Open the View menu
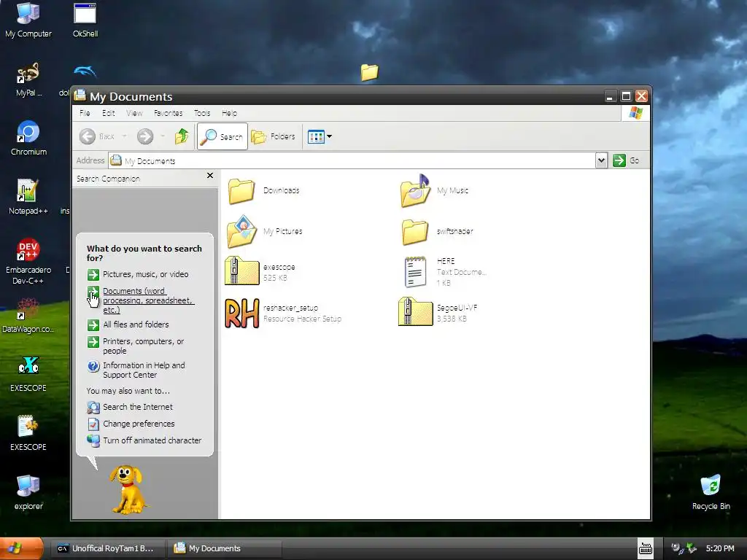The image size is (747, 560). [x=134, y=113]
